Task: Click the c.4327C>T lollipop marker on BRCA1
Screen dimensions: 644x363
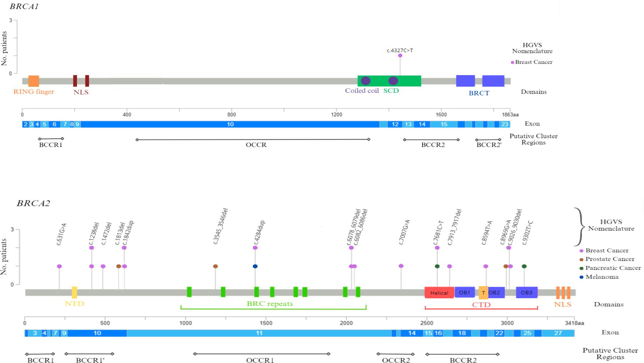Action: (x=400, y=55)
